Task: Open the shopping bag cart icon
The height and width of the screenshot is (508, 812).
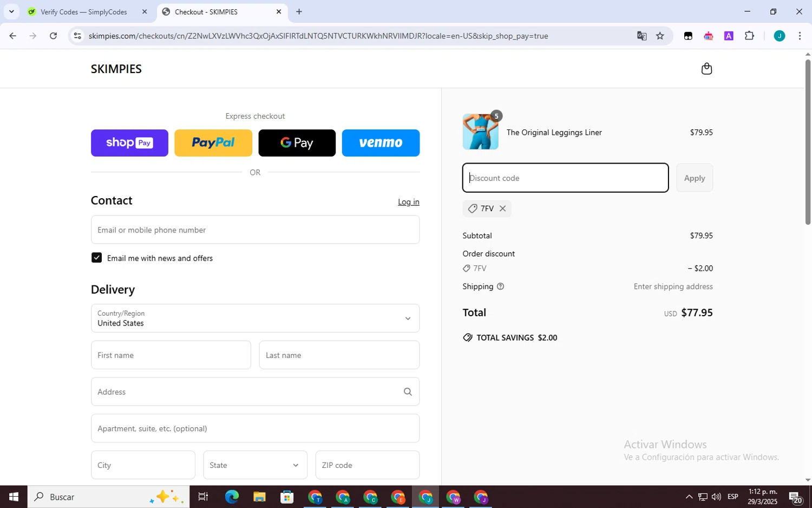Action: (706, 69)
